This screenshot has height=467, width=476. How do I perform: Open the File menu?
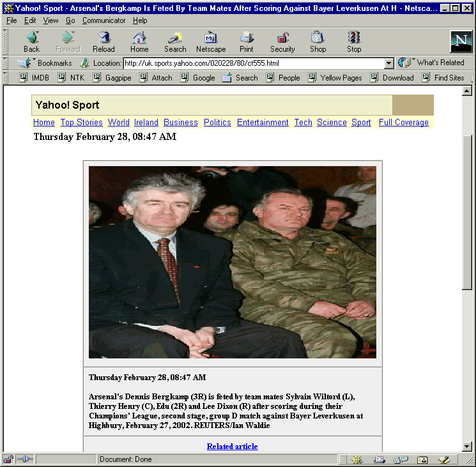point(12,20)
